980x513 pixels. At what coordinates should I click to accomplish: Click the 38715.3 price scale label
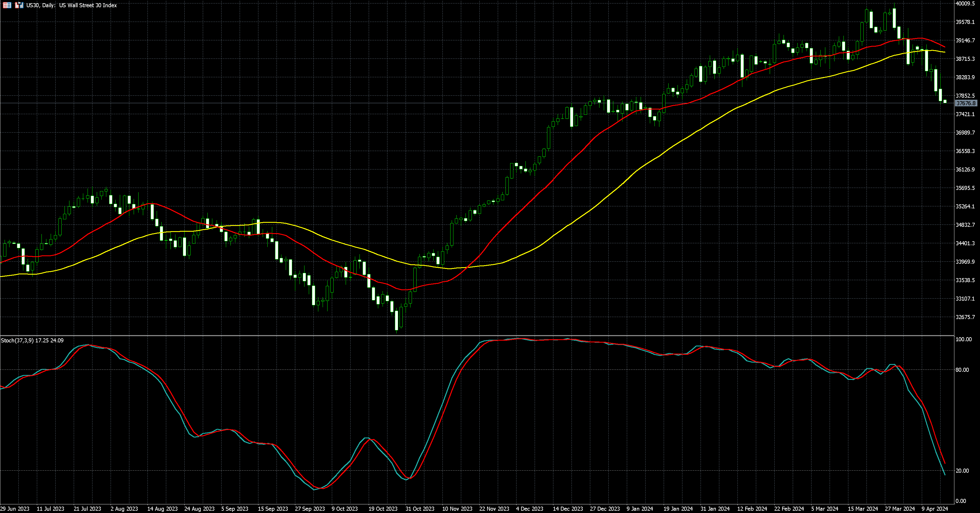pos(965,59)
